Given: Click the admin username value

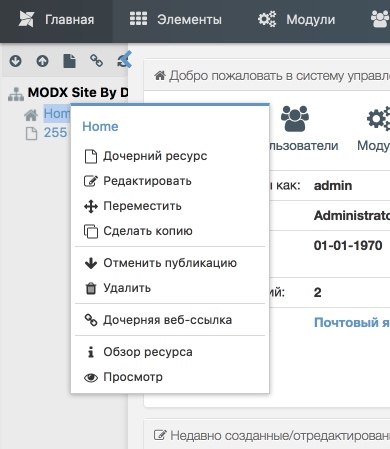Looking at the screenshot, I should click(333, 185).
